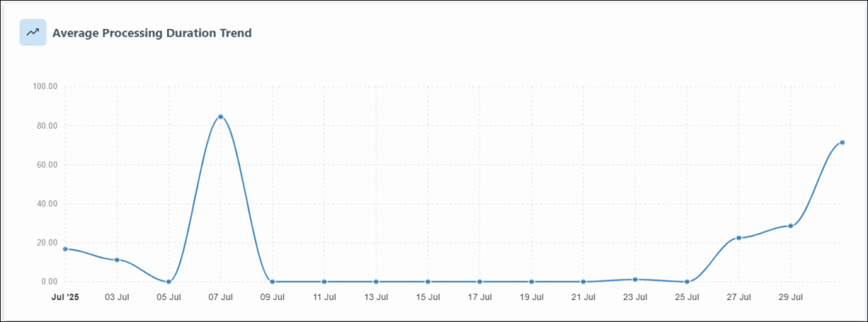Select the data point at 11 Jul
Image resolution: width=868 pixels, height=322 pixels.
click(x=324, y=281)
